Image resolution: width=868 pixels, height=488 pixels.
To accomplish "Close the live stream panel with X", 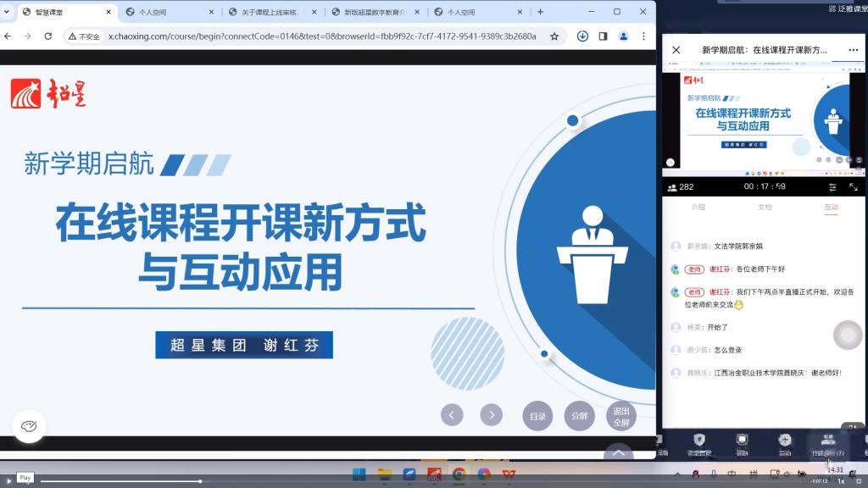I will [676, 50].
